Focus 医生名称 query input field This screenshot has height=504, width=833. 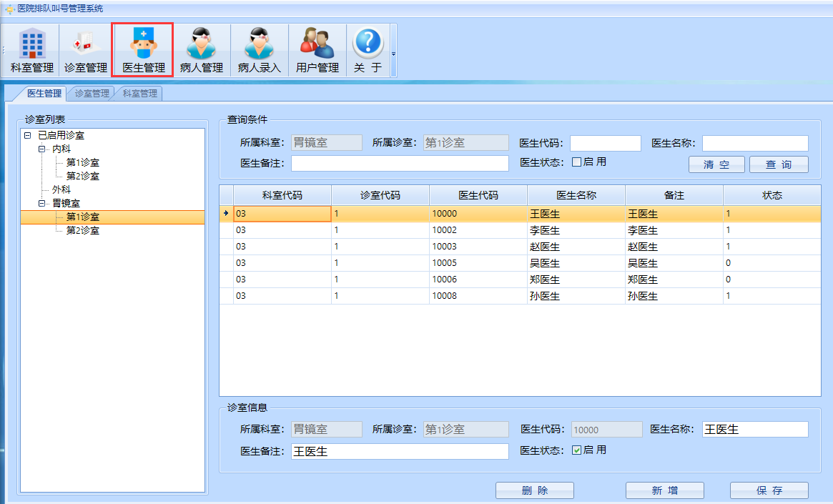coord(756,144)
